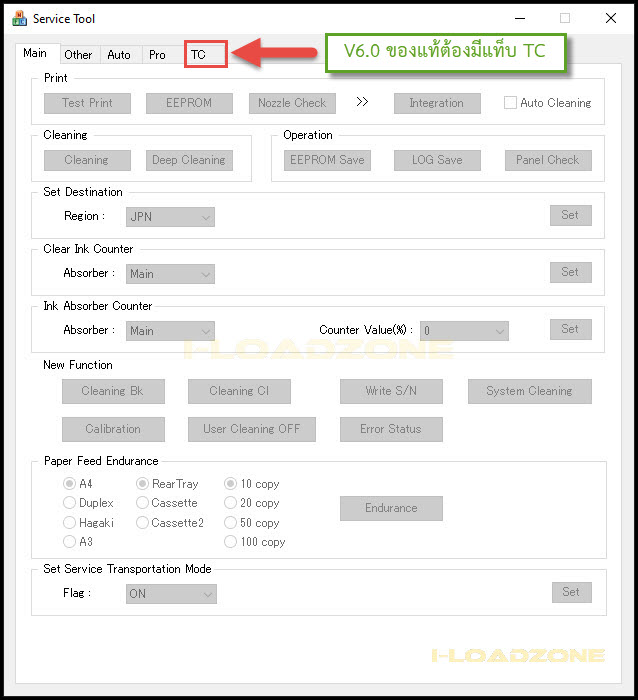Select the A4 paper radio button
The height and width of the screenshot is (700, 638).
69,483
